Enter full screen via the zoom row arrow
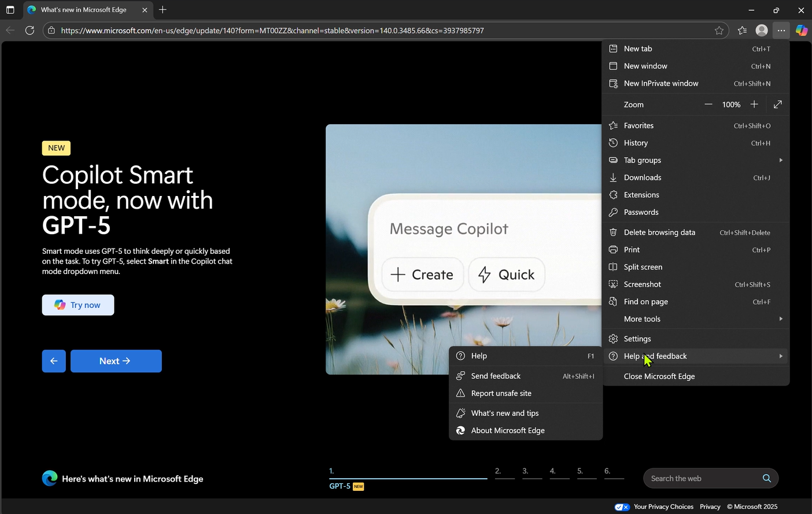 pyautogui.click(x=777, y=105)
